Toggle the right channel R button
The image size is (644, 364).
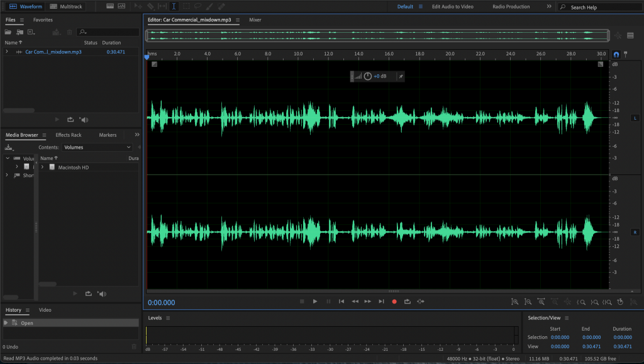(x=635, y=232)
